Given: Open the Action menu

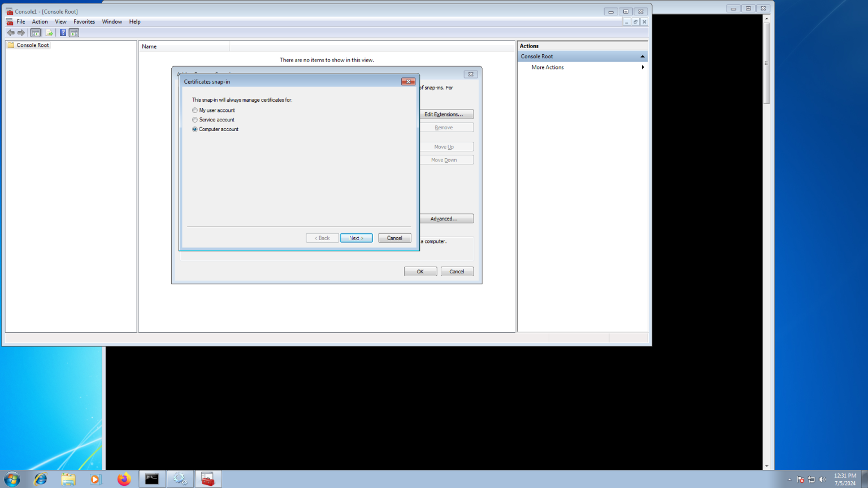Looking at the screenshot, I should pos(40,22).
